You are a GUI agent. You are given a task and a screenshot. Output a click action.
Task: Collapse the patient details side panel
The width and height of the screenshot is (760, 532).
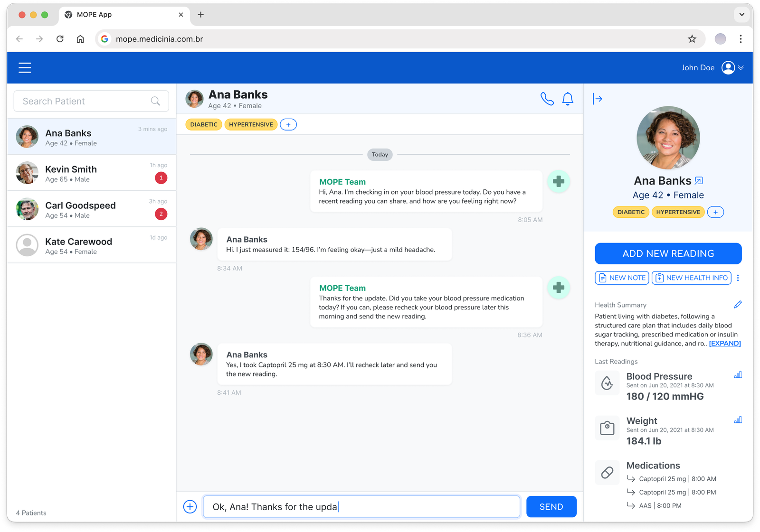pyautogui.click(x=598, y=99)
